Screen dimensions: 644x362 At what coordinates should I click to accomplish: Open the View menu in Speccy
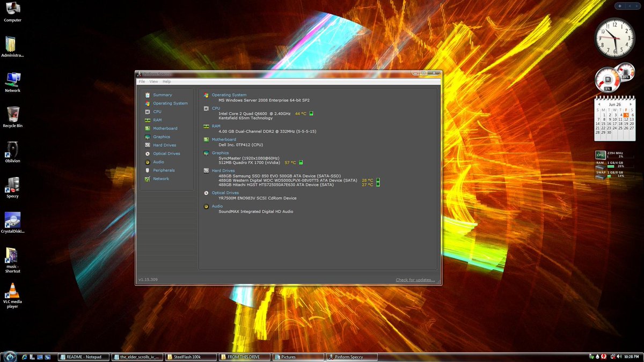153,82
